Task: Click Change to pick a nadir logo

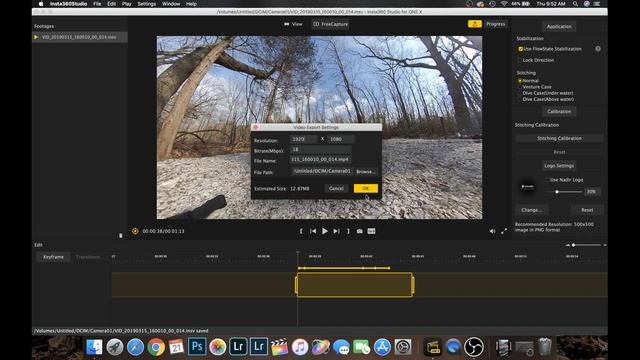Action: 531,210
